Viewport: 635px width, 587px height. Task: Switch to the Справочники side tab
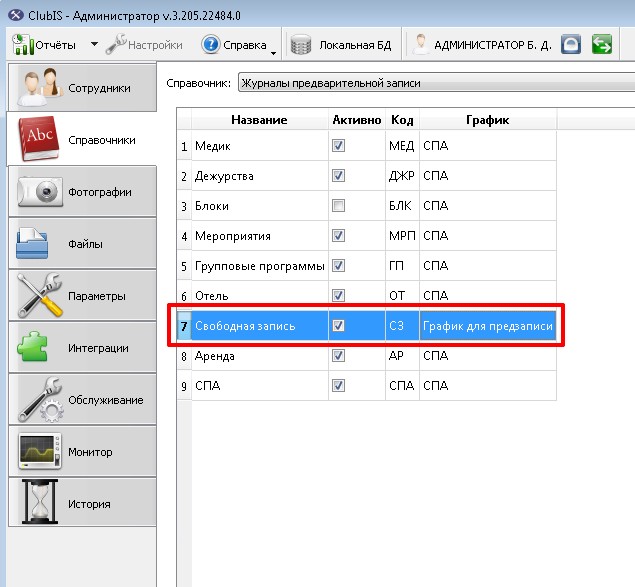point(82,139)
